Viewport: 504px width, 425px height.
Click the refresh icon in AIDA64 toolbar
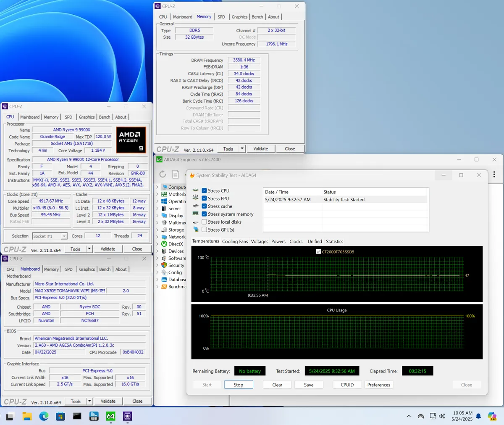163,174
